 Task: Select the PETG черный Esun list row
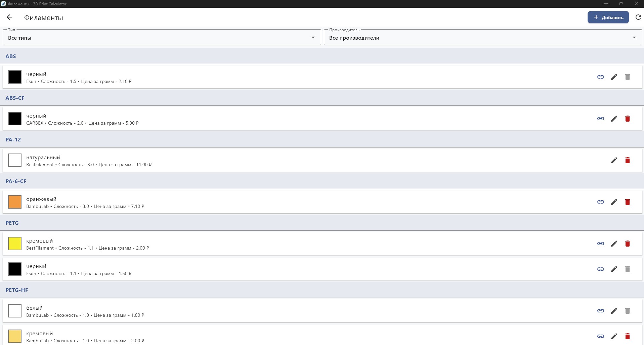click(302, 269)
